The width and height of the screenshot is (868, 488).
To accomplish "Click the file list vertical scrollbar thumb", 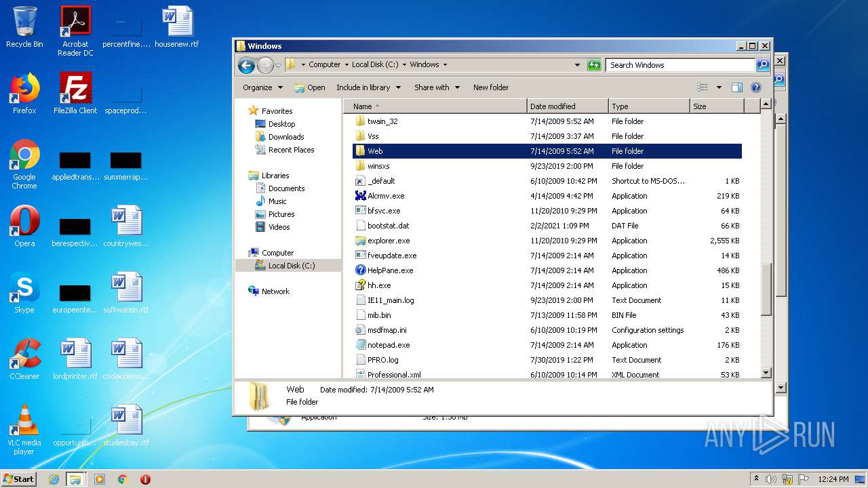I will click(x=766, y=289).
